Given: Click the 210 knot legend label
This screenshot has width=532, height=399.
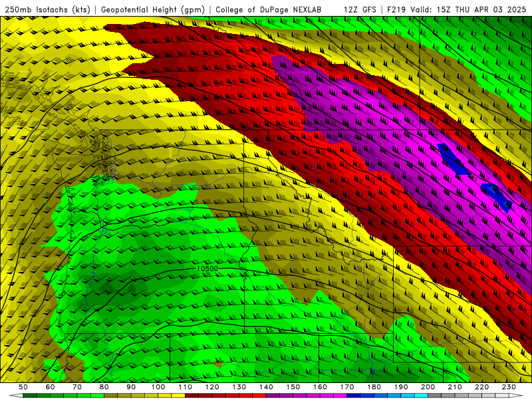Looking at the screenshot, I should tap(455, 387).
